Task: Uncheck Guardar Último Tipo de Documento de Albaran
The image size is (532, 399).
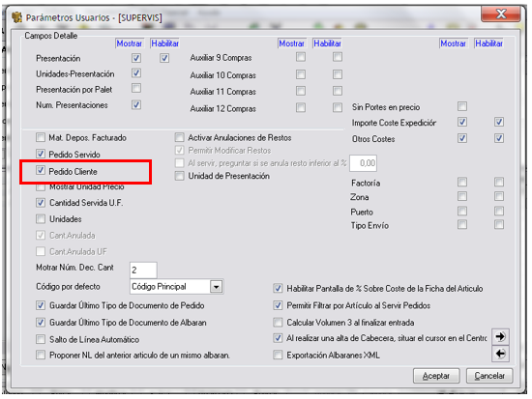Action: point(41,322)
